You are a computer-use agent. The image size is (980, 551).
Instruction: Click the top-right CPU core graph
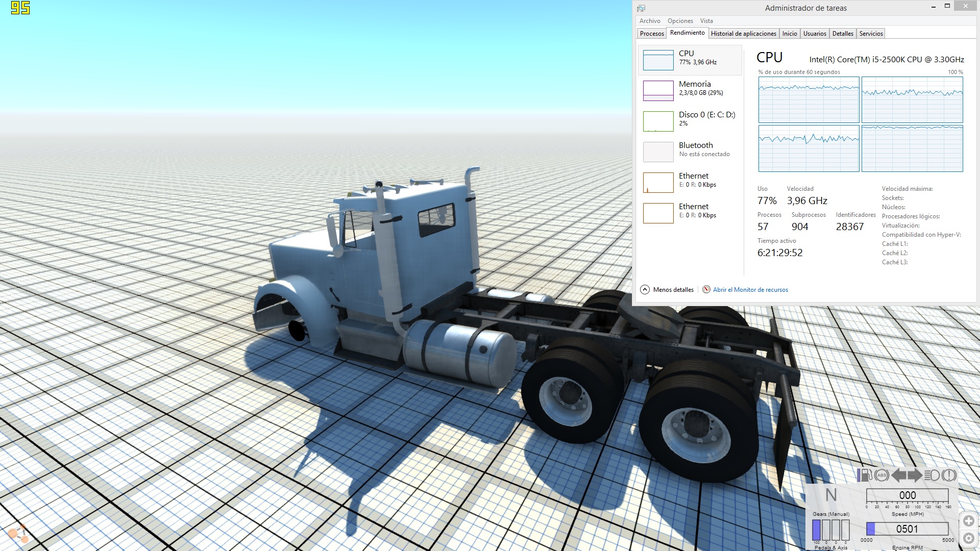[912, 99]
